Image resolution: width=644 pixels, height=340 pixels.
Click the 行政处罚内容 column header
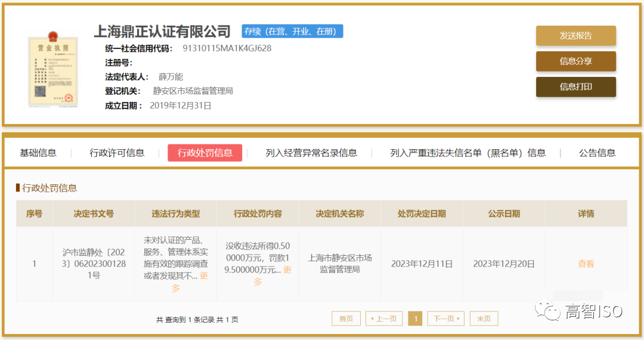point(258,214)
